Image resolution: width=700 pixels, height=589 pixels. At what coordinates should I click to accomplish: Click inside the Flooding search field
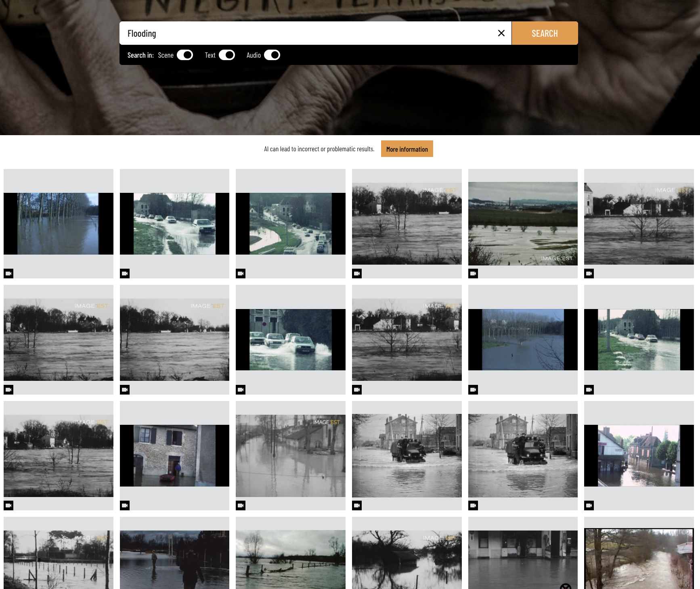click(307, 33)
